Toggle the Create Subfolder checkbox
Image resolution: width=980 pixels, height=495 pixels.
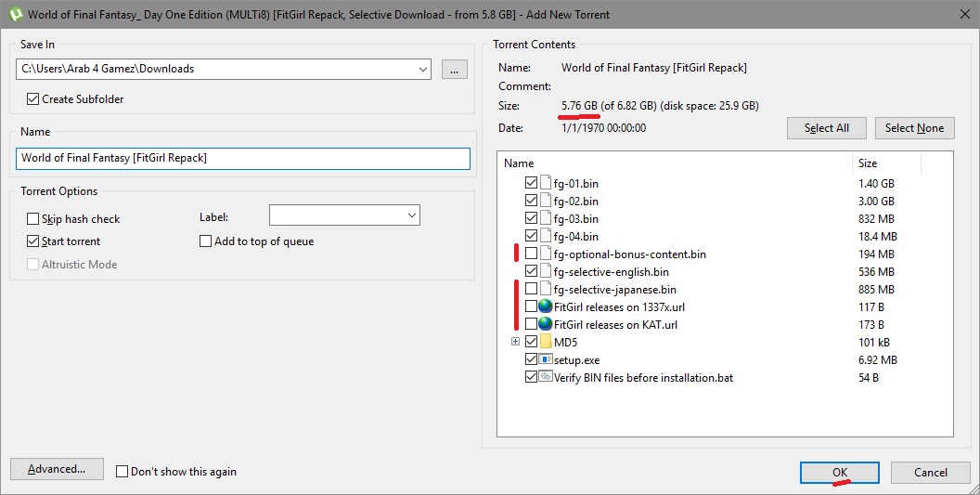point(32,98)
